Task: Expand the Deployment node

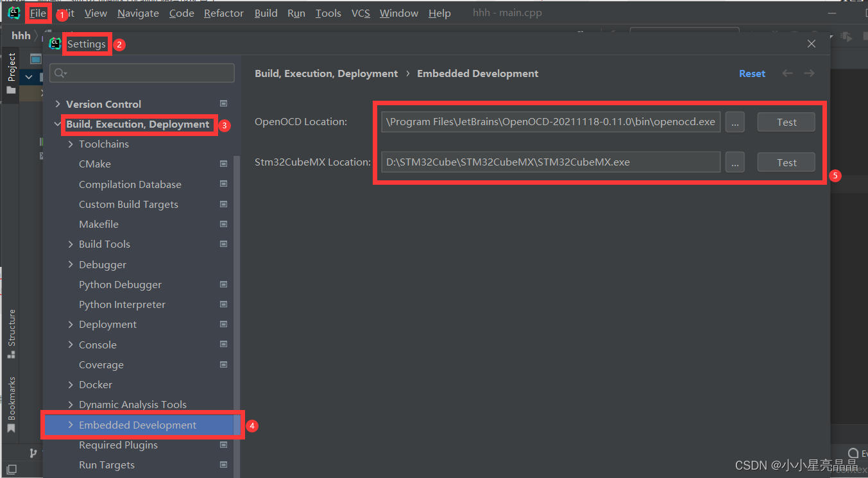Action: [x=71, y=325]
